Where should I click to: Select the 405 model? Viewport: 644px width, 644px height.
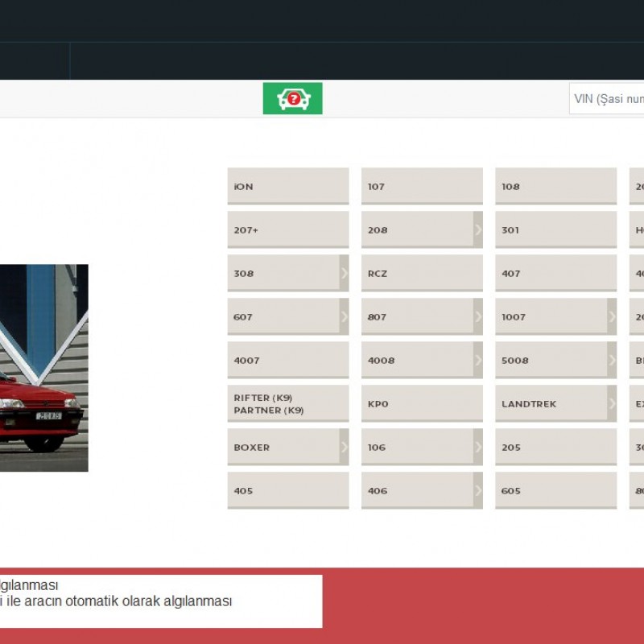[287, 490]
